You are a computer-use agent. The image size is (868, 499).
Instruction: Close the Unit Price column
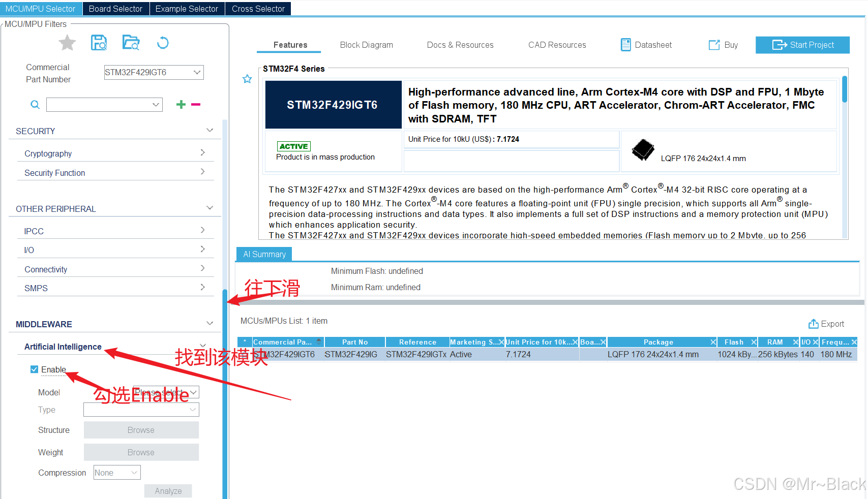tap(576, 342)
